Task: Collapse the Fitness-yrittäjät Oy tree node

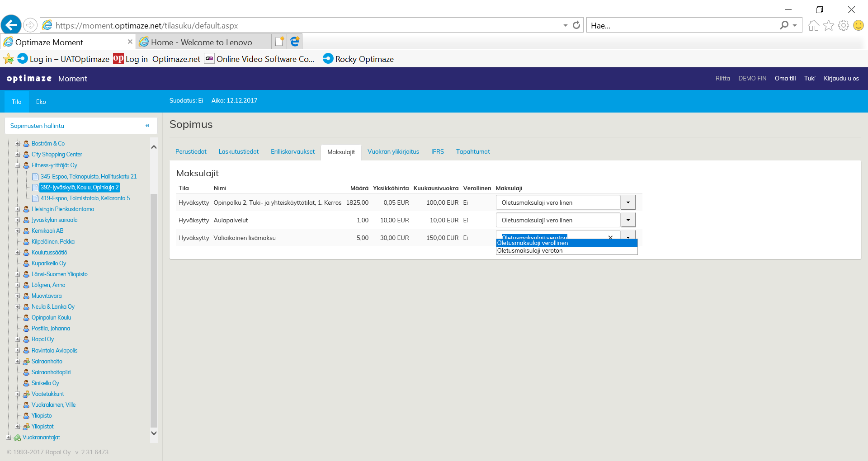Action: coord(18,165)
